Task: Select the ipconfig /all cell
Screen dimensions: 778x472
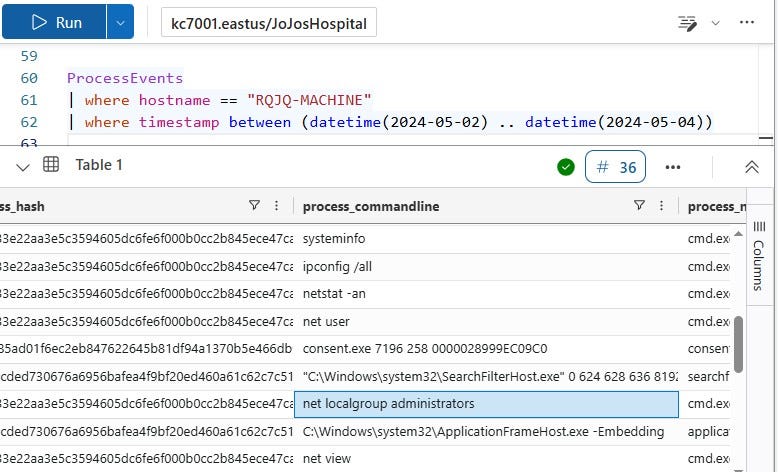Action: [486, 267]
